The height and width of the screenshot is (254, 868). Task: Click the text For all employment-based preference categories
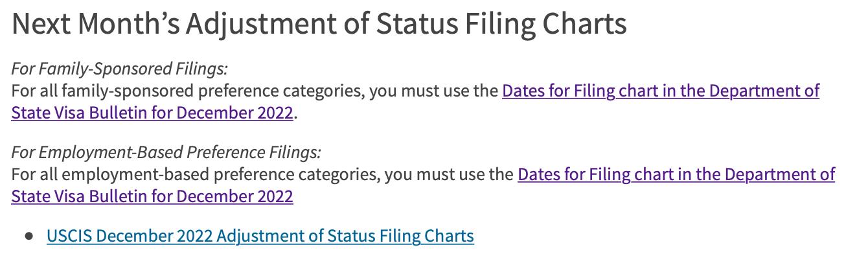point(196,175)
